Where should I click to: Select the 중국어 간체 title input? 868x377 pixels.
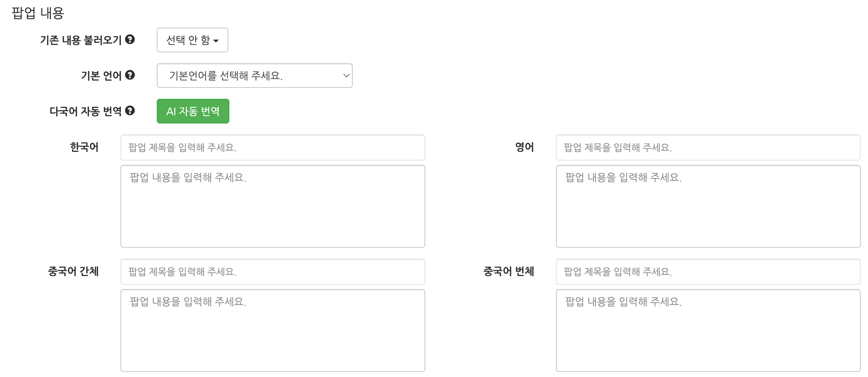click(273, 272)
